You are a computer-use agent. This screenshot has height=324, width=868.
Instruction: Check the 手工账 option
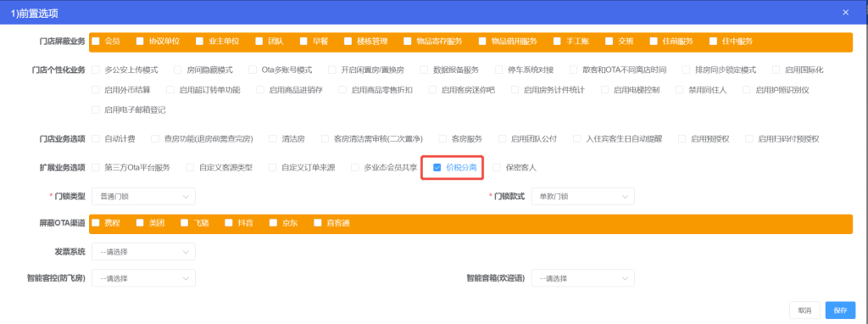tap(558, 41)
